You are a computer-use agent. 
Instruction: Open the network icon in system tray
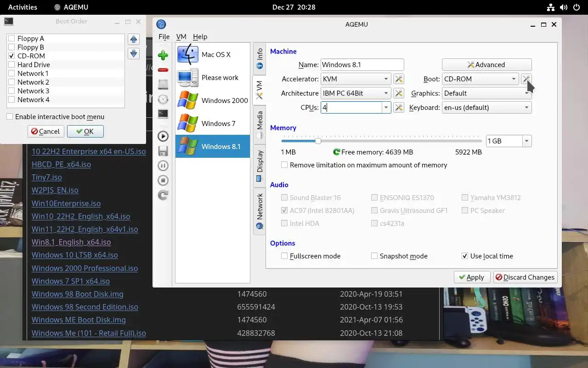point(551,7)
